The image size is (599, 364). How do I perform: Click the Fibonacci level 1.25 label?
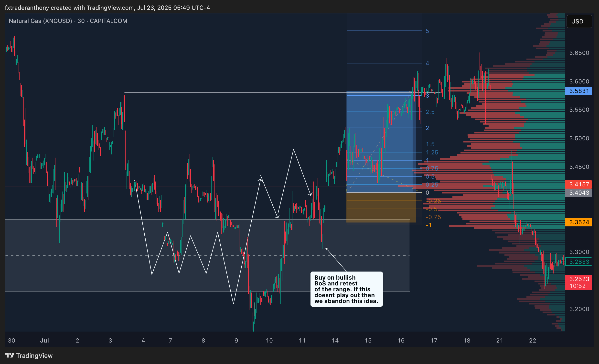pos(432,152)
